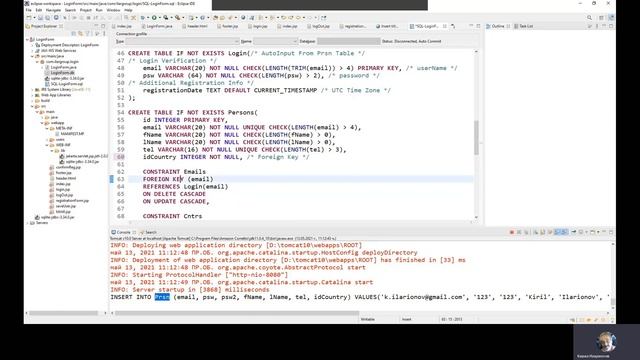Click the Project Explorer horizontal scrollbar
This screenshot has width=640, height=360.
63,313
